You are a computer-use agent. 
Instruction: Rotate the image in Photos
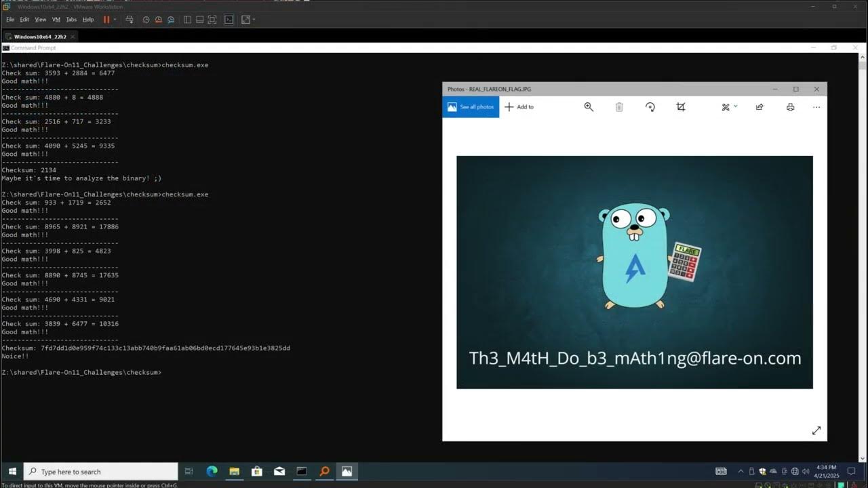tap(650, 107)
